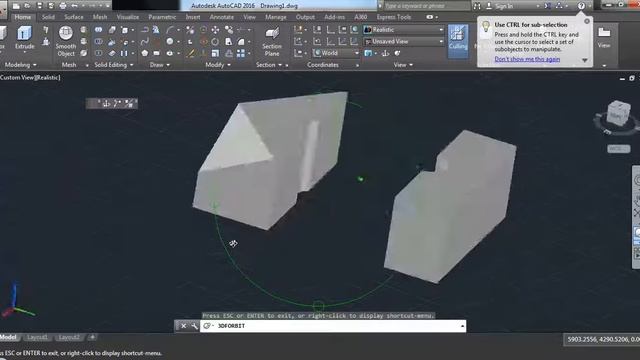Open the World UCS dropdown
640x360 pixels.
pos(336,53)
